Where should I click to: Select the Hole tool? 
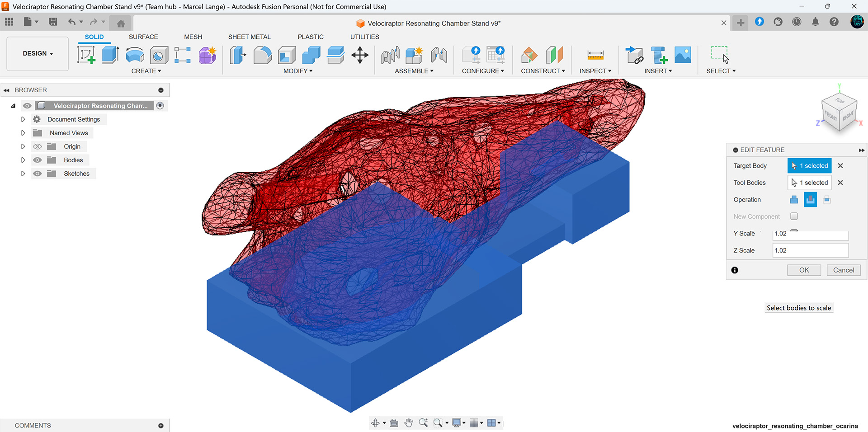point(159,55)
